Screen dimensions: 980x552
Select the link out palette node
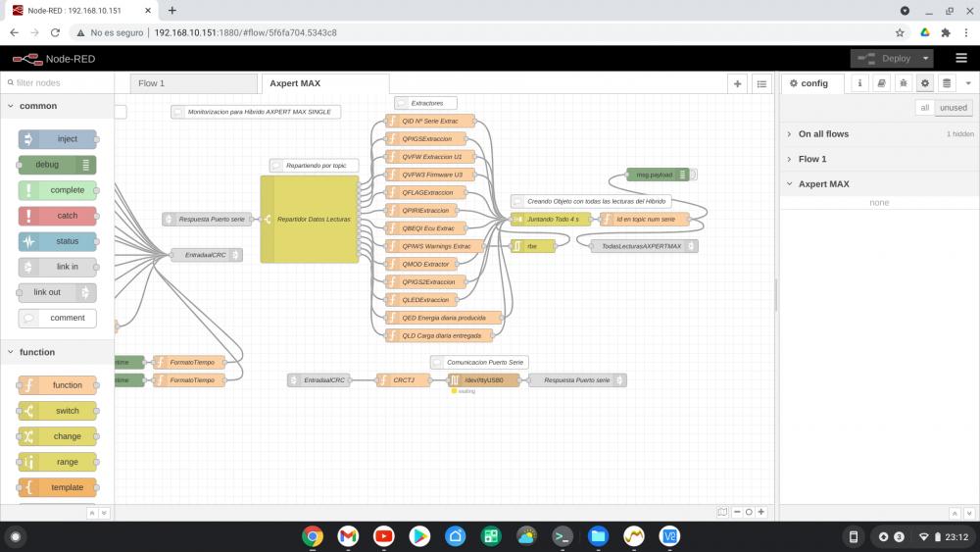coord(58,292)
